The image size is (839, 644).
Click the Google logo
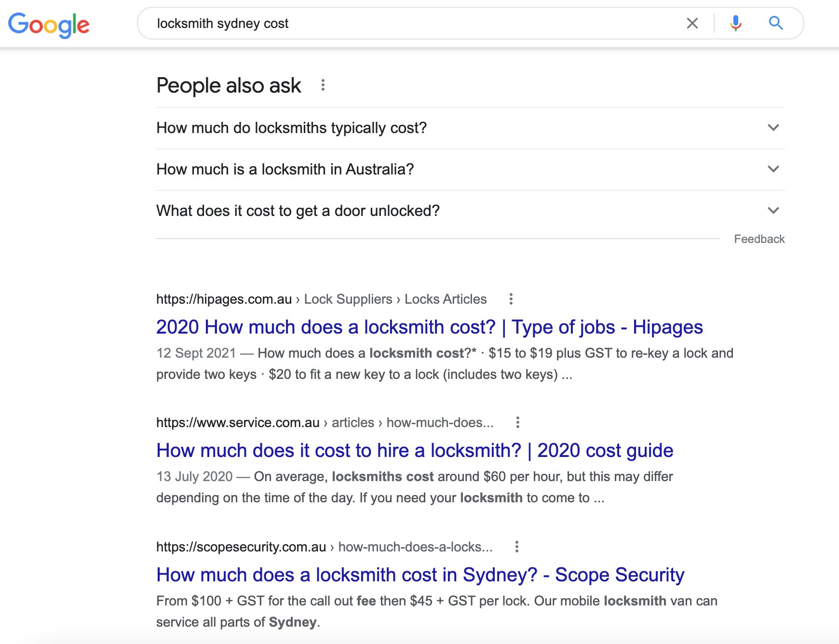[49, 25]
